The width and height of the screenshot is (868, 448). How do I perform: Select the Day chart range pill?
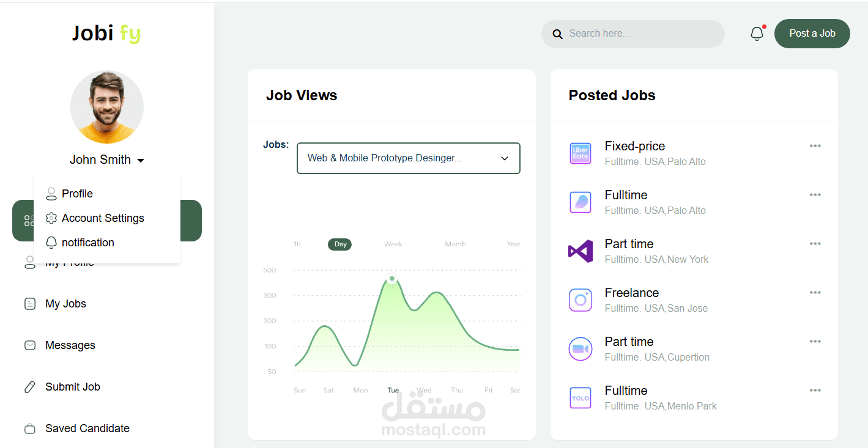click(340, 244)
